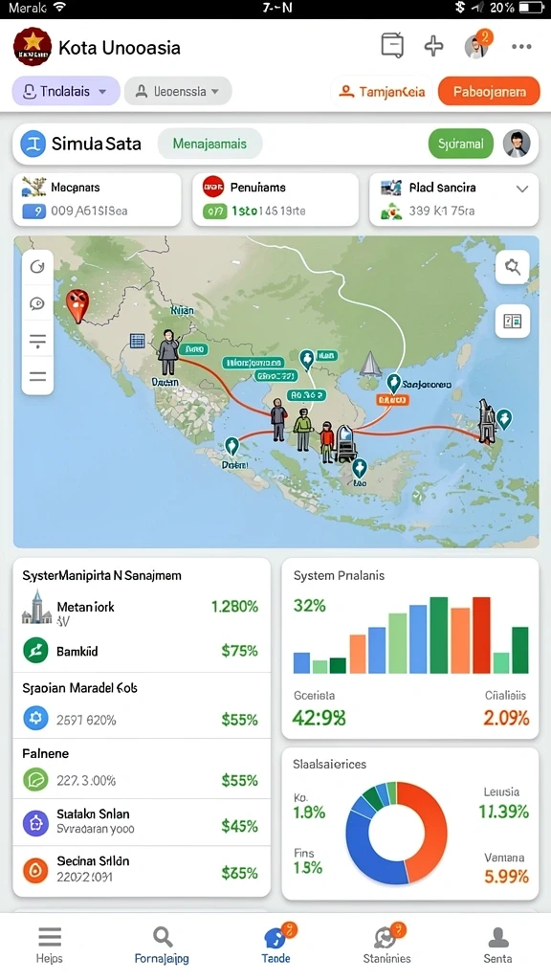Tap the 1.280% value
Viewport: 551px width, 980px height.
pyautogui.click(x=234, y=606)
